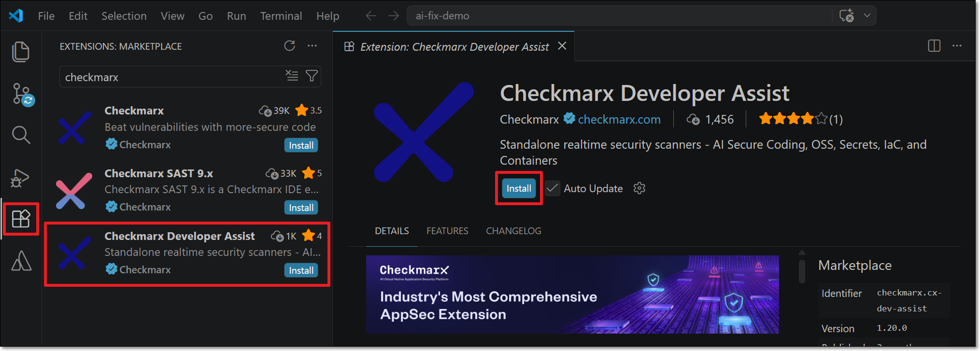Open the Terminal menu
980x351 pixels.
(281, 16)
